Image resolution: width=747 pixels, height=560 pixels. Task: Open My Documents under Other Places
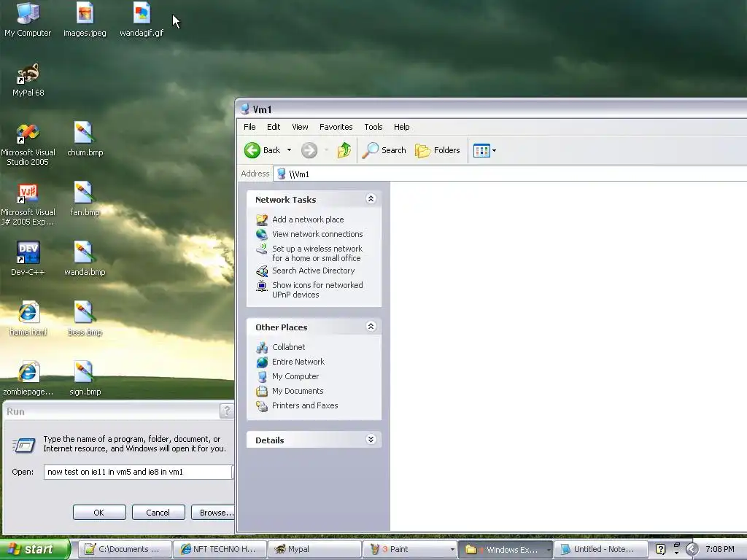pos(298,392)
